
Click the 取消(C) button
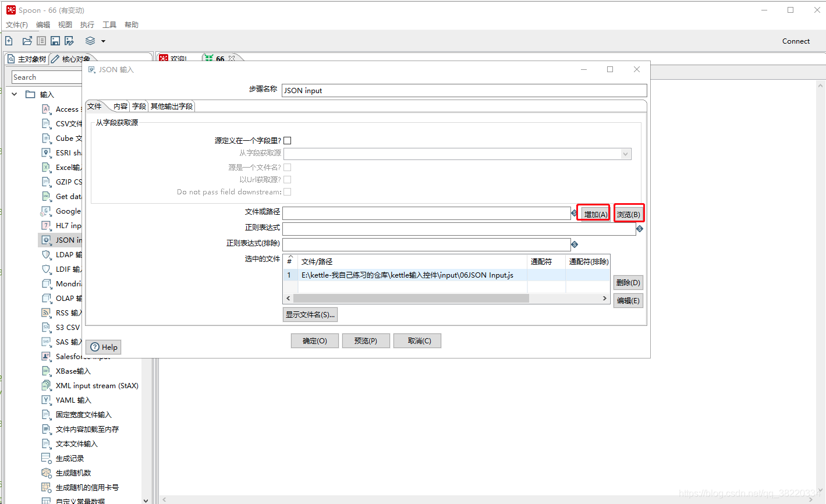tap(417, 341)
